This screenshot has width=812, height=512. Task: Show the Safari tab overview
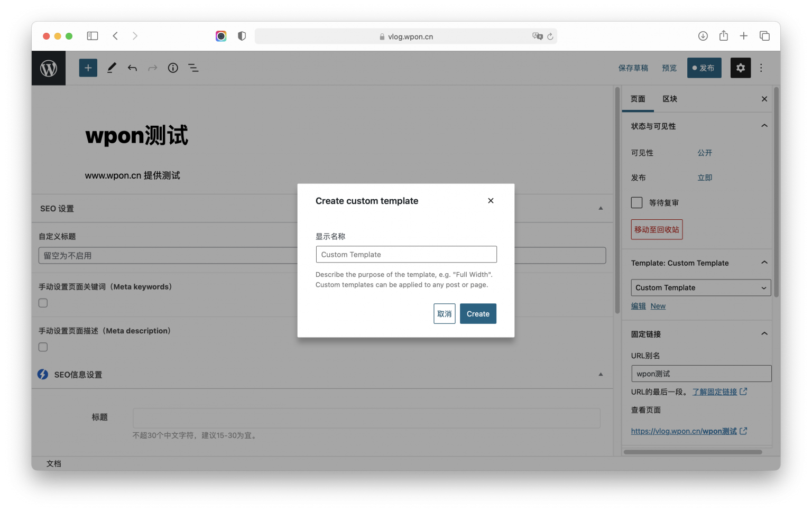[764, 36]
